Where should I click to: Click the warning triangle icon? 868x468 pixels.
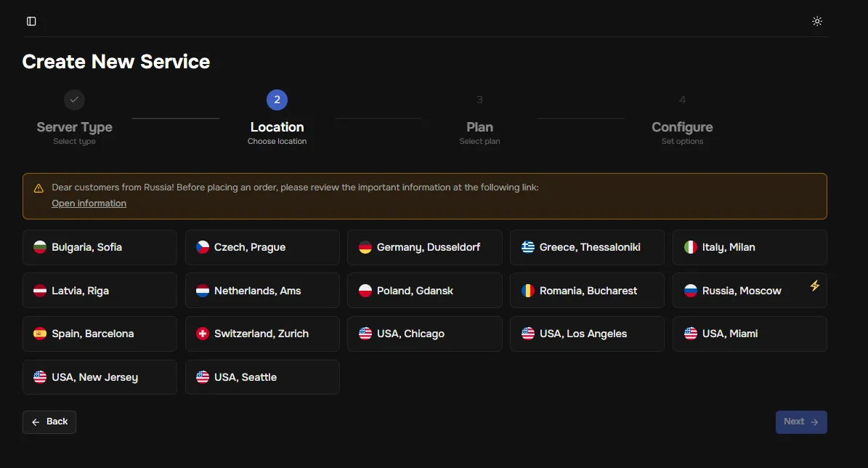click(x=38, y=188)
